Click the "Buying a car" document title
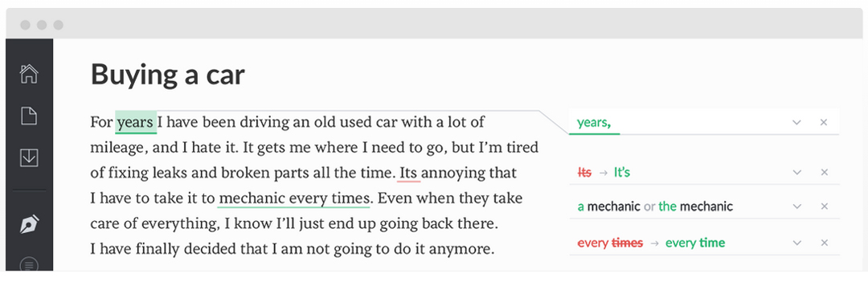The height and width of the screenshot is (290, 868). click(168, 74)
